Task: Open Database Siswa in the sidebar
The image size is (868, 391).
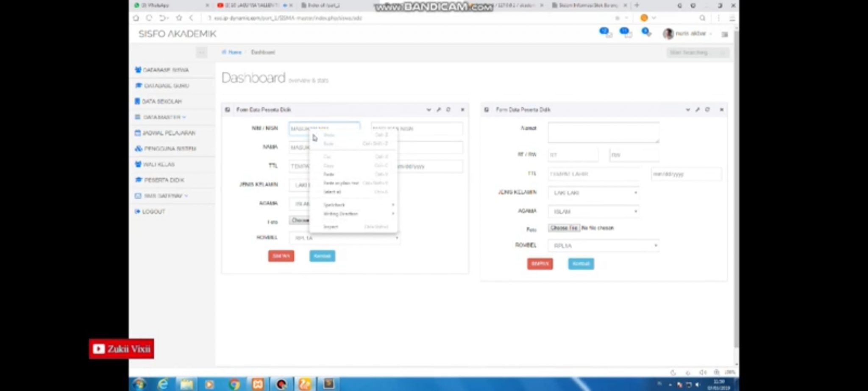Action: pos(165,70)
